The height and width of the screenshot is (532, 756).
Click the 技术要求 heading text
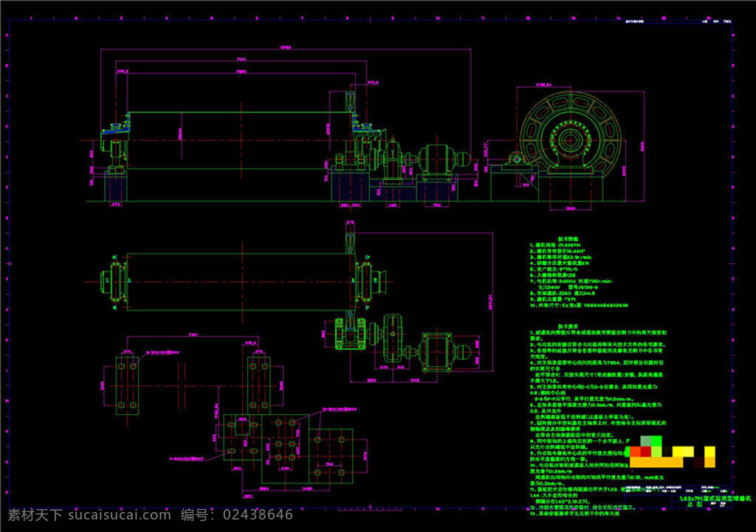tap(568, 326)
